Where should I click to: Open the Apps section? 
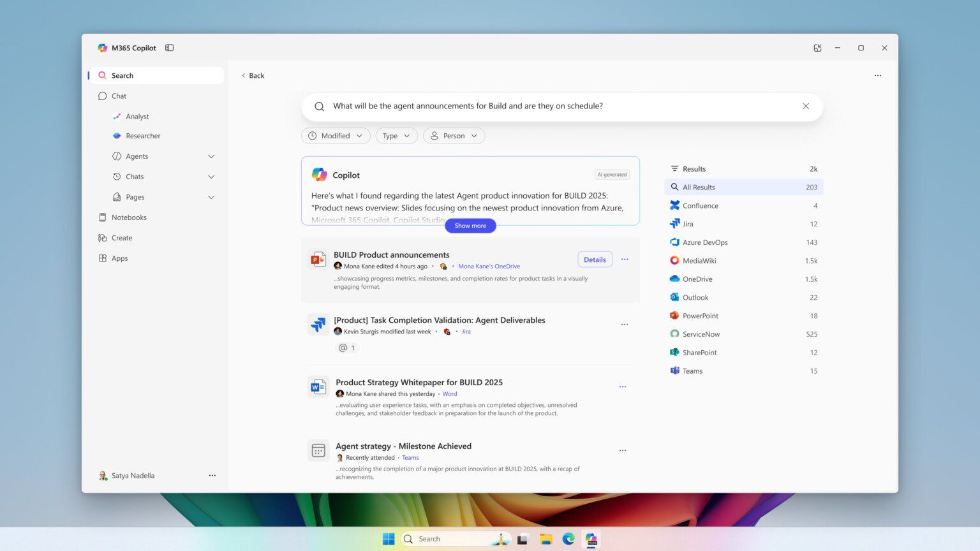pos(119,258)
